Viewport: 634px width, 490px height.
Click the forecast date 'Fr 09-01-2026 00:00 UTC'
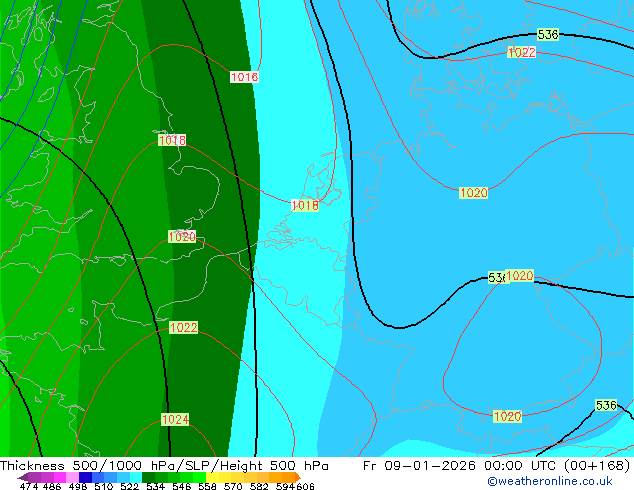coord(461,466)
